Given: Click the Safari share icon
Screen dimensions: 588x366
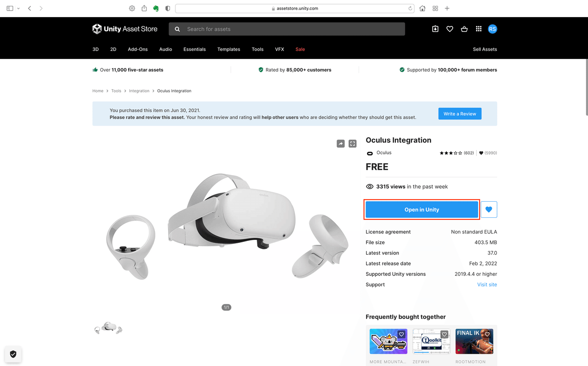Looking at the screenshot, I should (144, 8).
